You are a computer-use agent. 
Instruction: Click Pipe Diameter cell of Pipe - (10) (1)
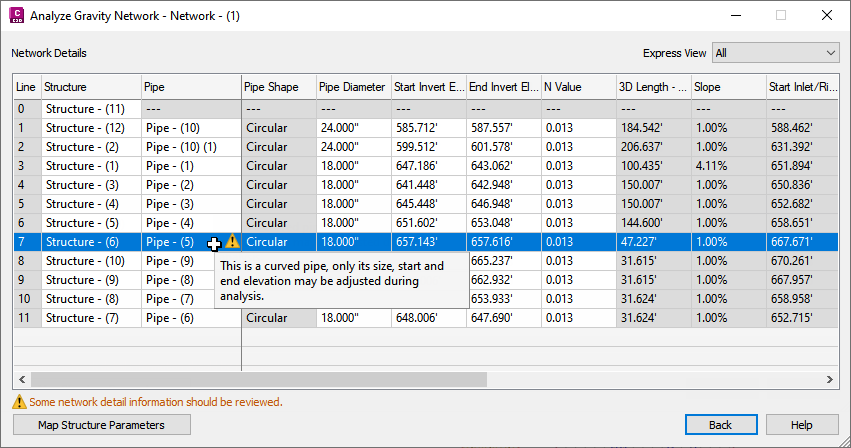point(353,147)
